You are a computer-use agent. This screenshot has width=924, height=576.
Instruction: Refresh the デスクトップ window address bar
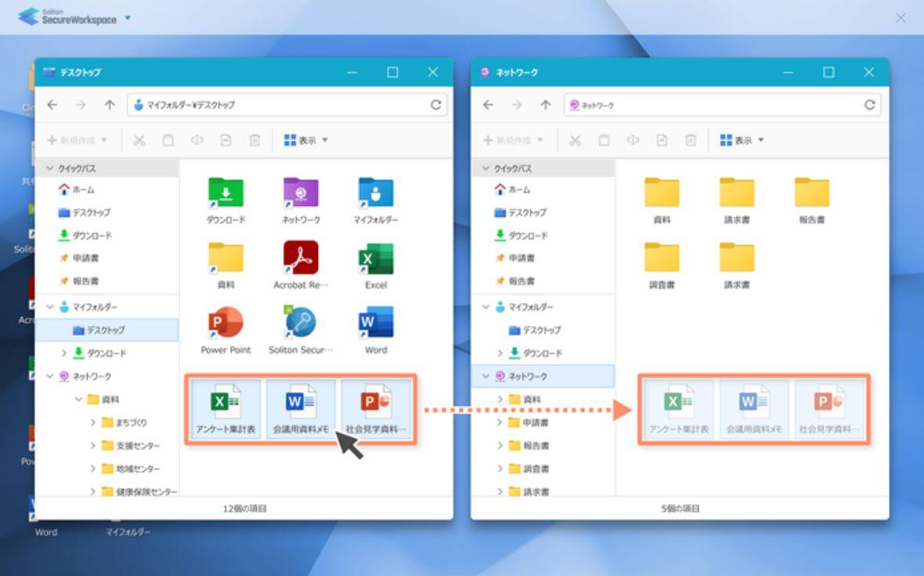coord(435,105)
